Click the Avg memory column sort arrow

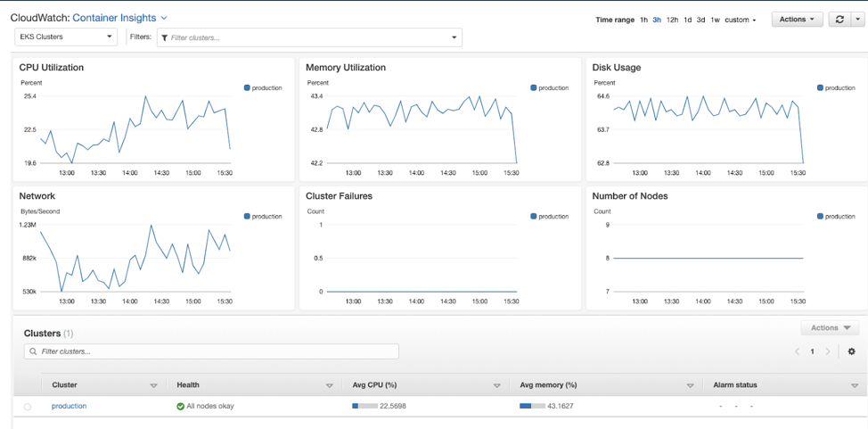pos(690,385)
